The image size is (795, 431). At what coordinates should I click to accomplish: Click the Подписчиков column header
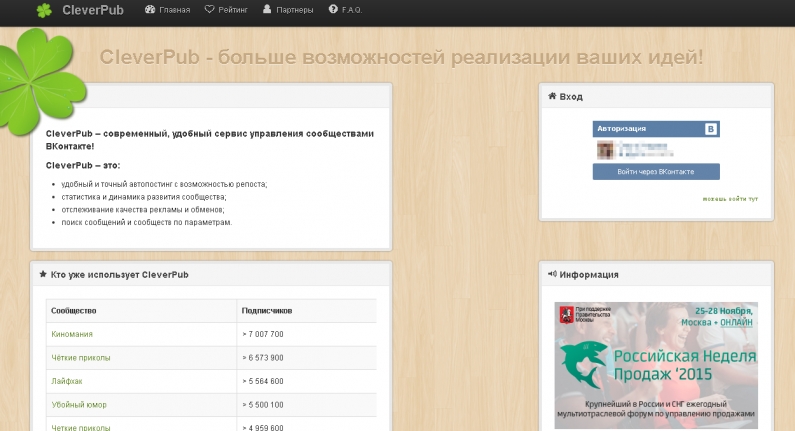(x=267, y=310)
